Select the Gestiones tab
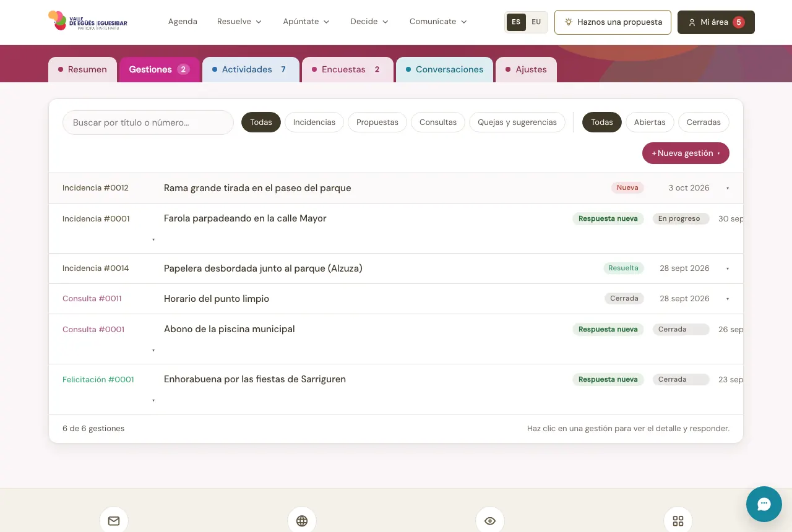Screen dimensions: 792x532 coord(159,69)
